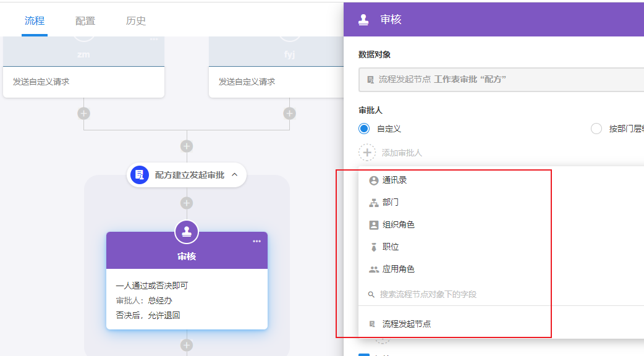Click the purple stamp icon on 审核 node

tap(187, 232)
